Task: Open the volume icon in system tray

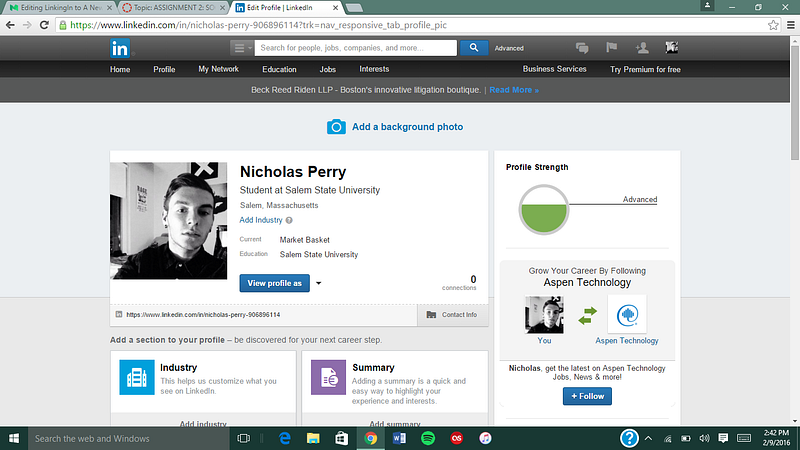Action: click(705, 438)
